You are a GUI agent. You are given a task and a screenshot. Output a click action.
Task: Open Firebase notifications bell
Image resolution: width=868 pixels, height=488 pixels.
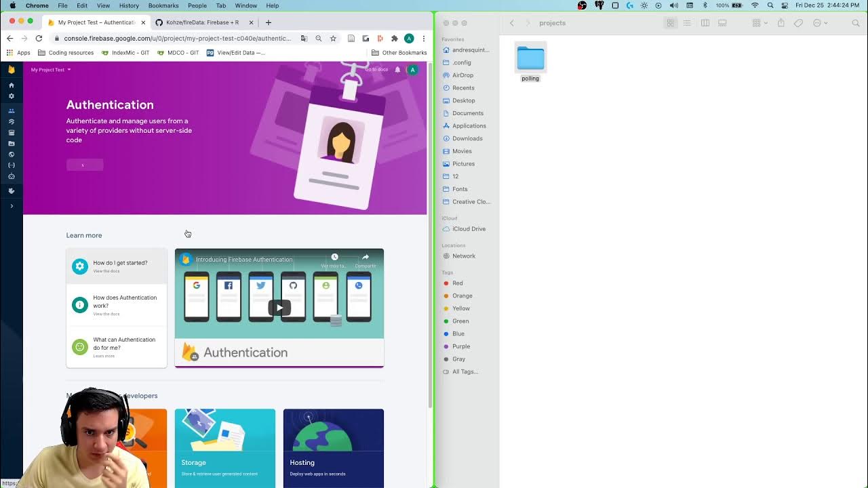tap(397, 70)
